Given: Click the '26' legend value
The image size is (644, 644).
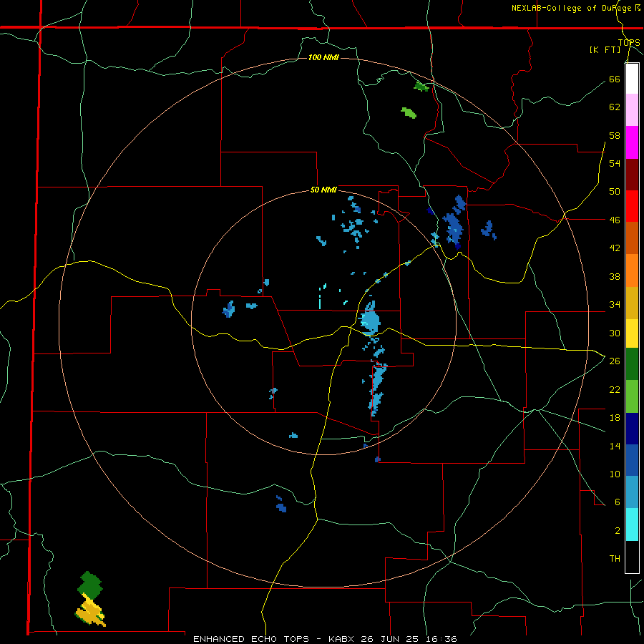Looking at the screenshot, I should 615,361.
